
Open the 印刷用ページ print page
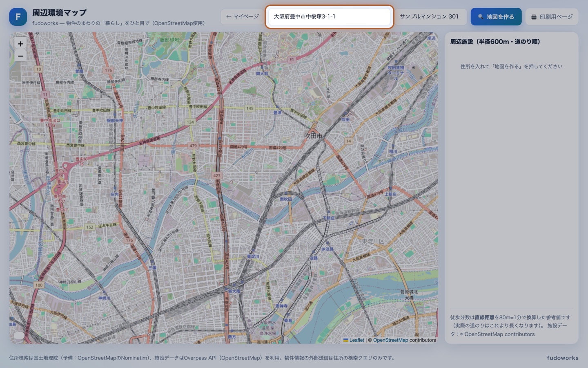click(552, 17)
